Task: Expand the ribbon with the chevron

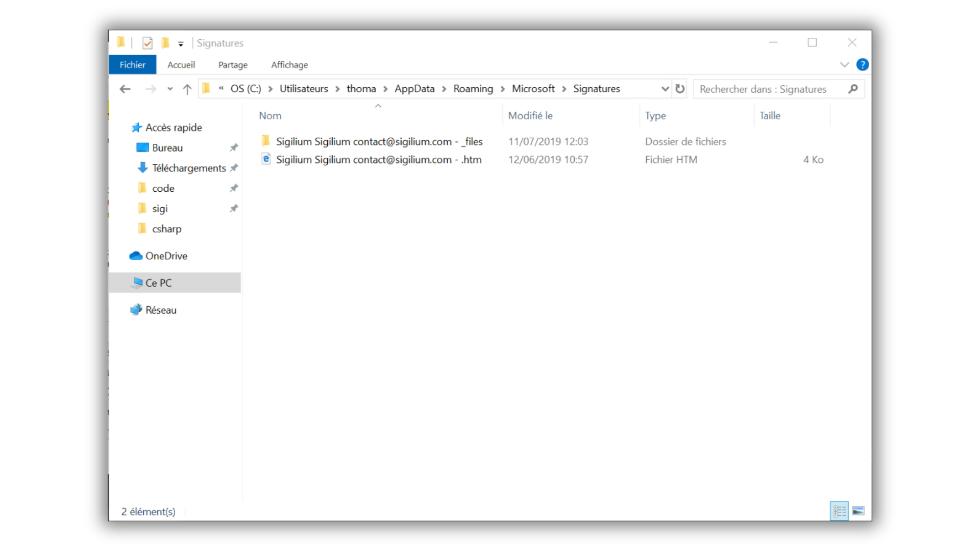Action: [x=844, y=65]
